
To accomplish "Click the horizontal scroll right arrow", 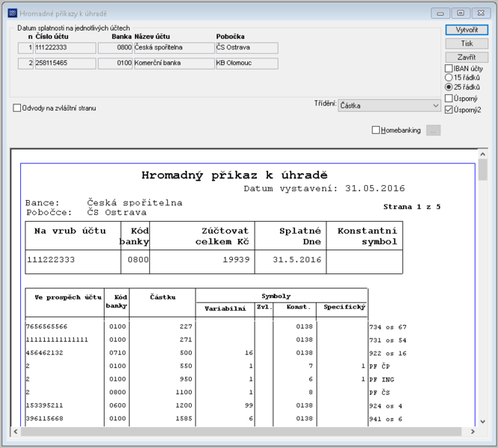I will point(473,432).
